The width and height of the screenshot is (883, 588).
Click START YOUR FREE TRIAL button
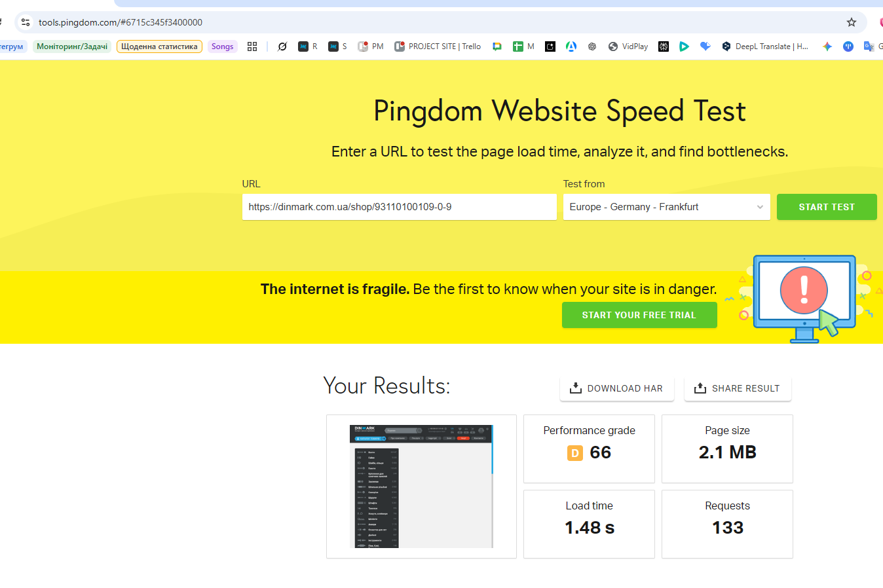[639, 315]
